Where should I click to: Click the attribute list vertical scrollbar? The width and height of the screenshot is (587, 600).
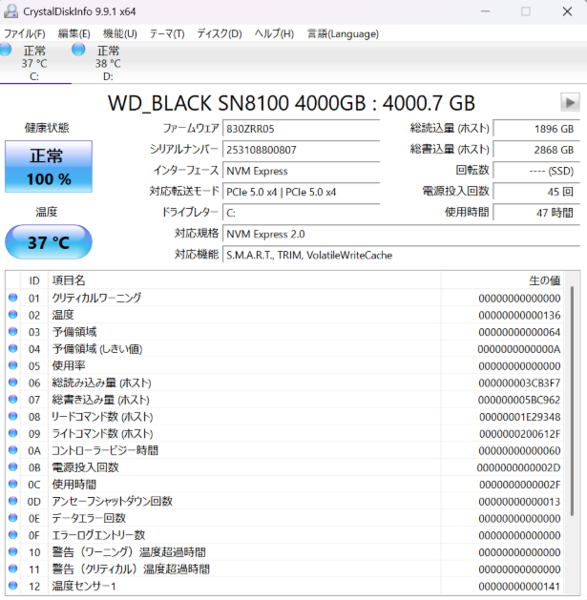pos(572,400)
